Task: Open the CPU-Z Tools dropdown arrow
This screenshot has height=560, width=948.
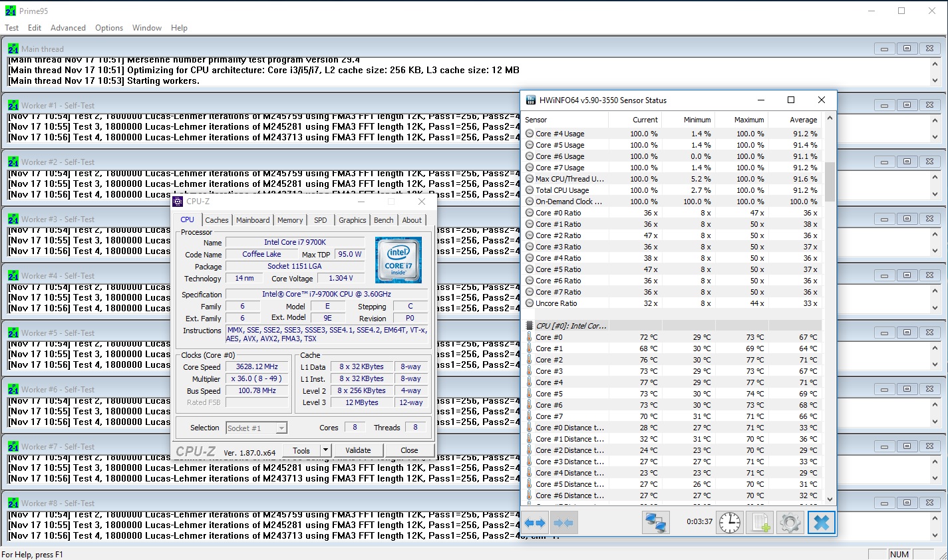Action: coord(325,450)
